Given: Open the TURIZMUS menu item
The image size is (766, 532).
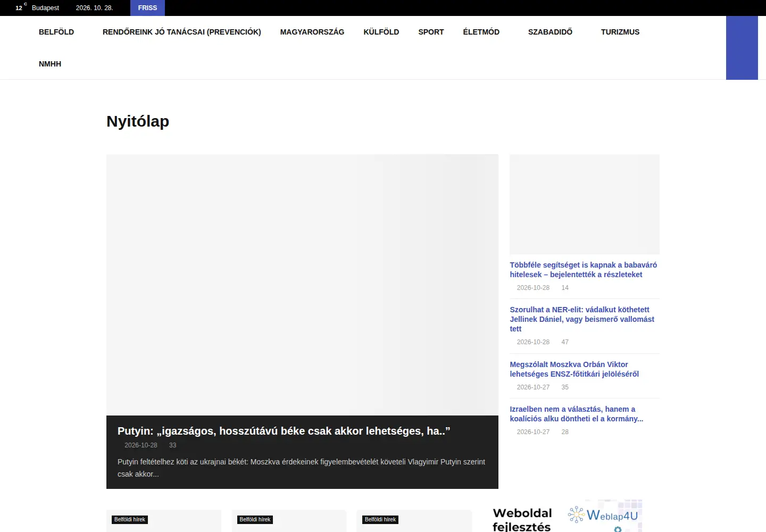Looking at the screenshot, I should [620, 32].
